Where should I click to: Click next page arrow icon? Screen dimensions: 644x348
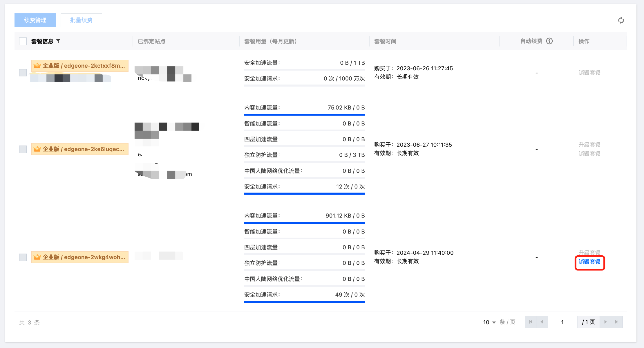point(605,322)
